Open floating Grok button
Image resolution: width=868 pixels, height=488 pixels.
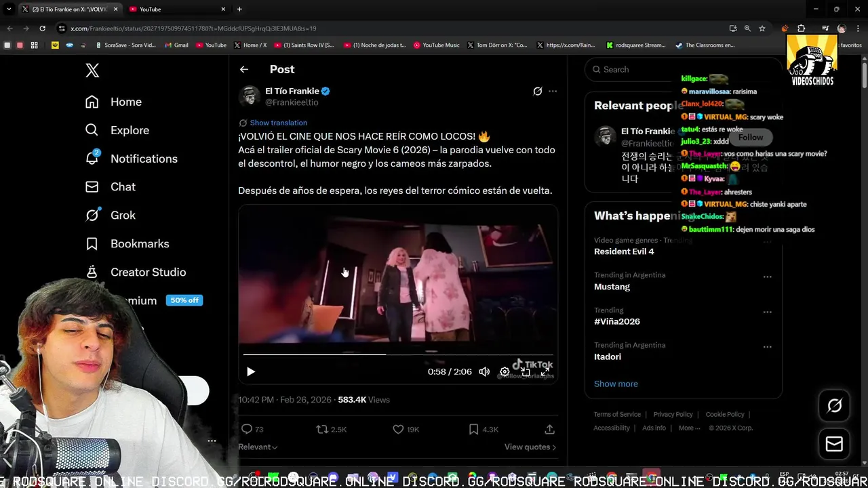pos(834,405)
